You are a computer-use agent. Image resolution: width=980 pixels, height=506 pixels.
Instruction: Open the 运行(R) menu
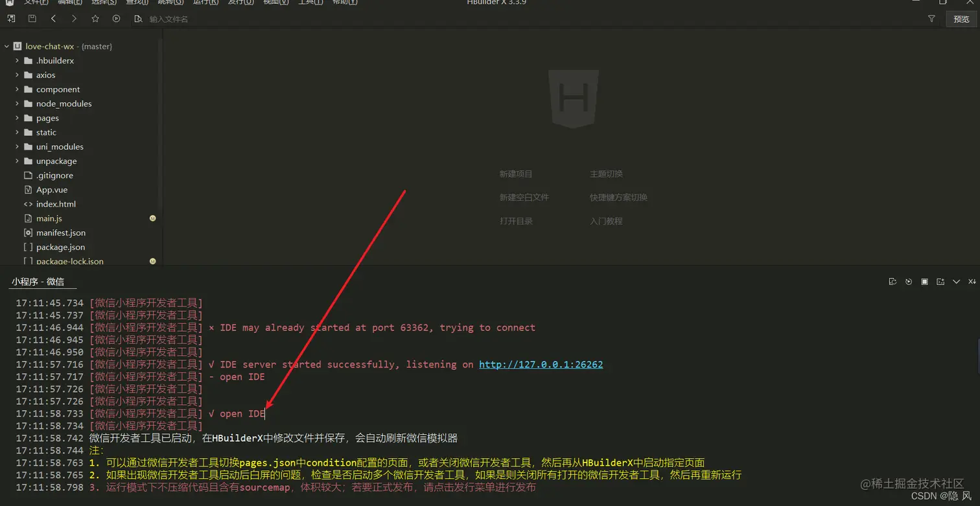click(x=206, y=2)
